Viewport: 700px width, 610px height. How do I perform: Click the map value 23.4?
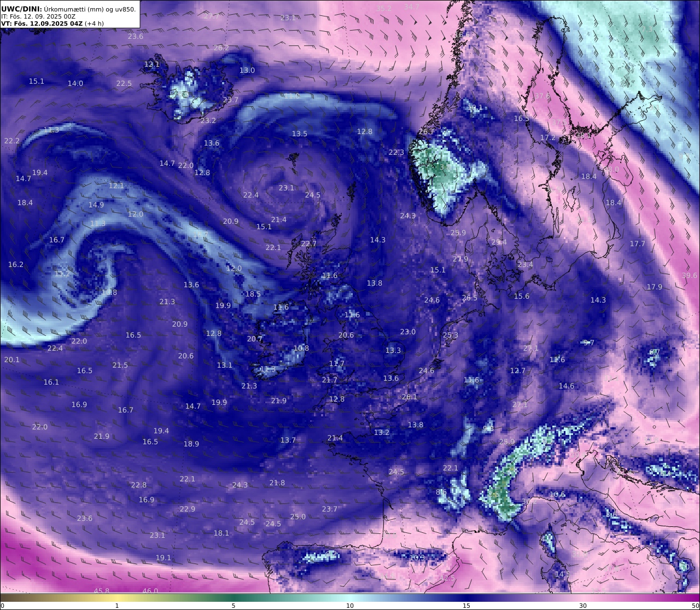tap(525, 265)
